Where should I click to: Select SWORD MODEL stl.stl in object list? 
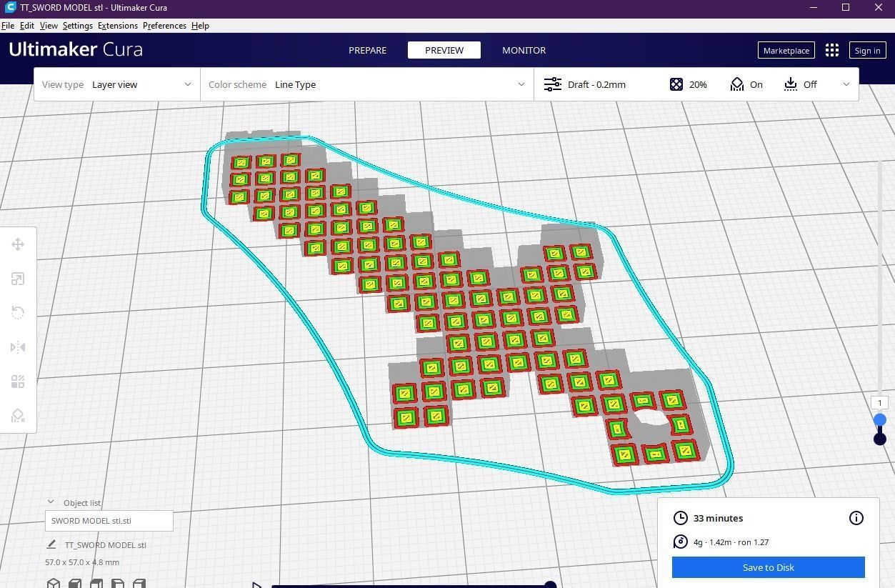[109, 521]
